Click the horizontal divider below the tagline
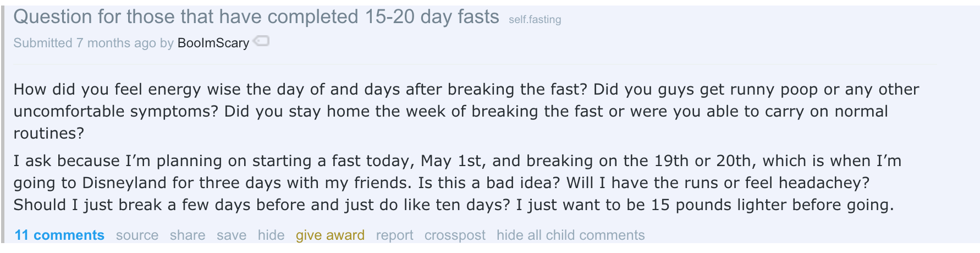 tap(475, 64)
